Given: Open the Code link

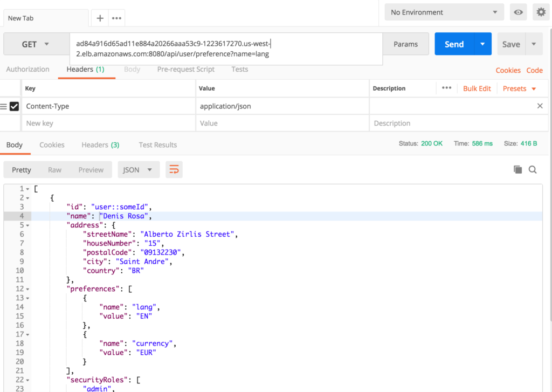Looking at the screenshot, I should [534, 70].
